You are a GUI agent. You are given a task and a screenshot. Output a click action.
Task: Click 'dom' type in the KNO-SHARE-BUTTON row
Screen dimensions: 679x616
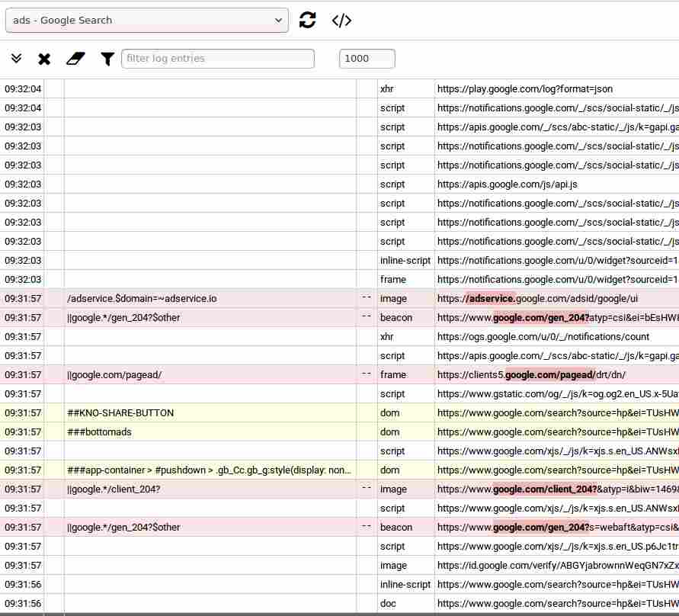[389, 413]
